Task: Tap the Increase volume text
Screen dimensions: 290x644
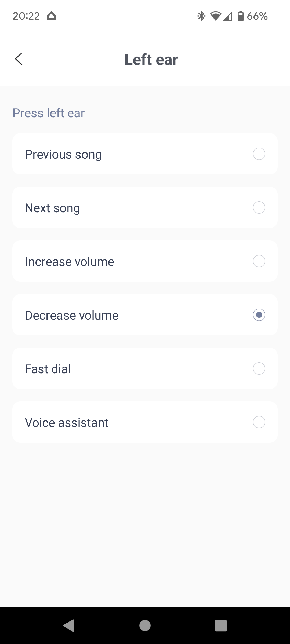Action: [x=70, y=262]
